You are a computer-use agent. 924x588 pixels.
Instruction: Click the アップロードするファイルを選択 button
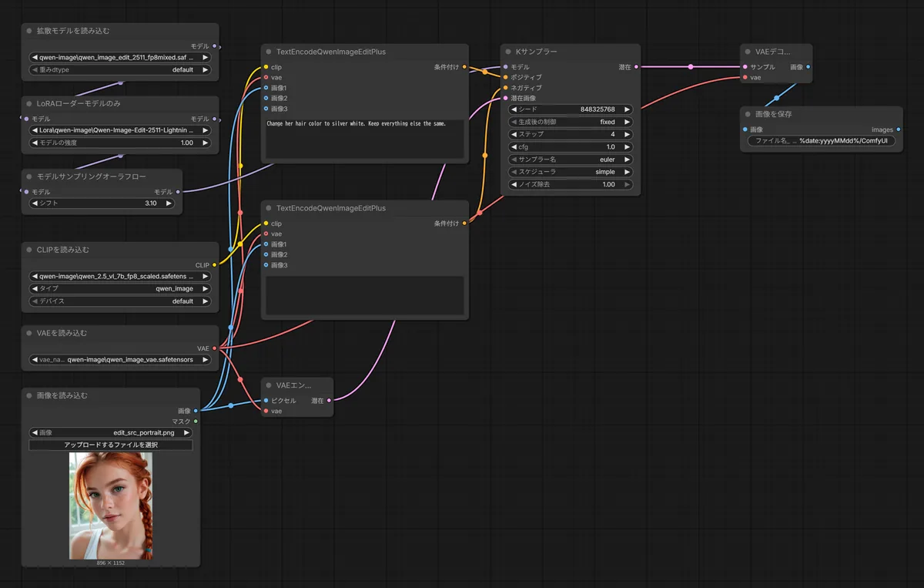point(111,445)
